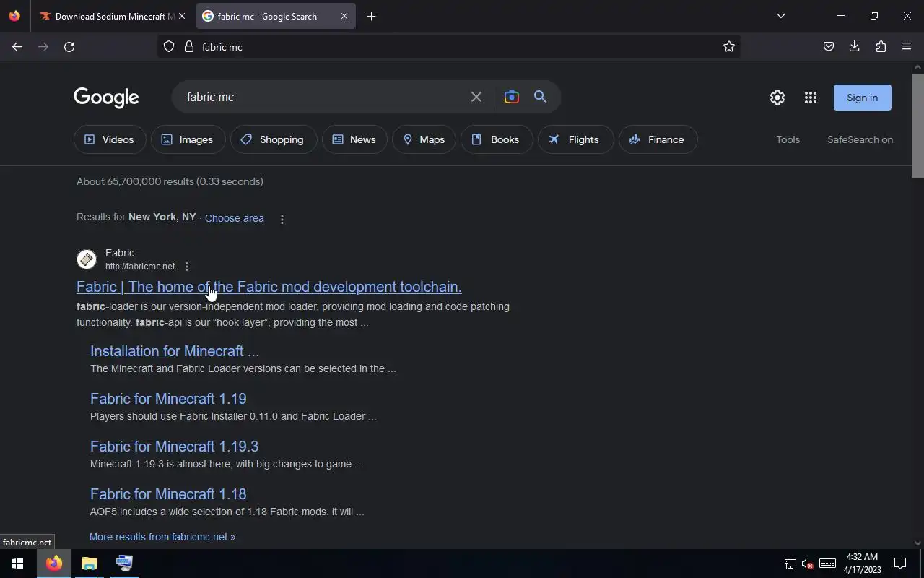
Task: Open the Windows Start menu
Action: pos(17,564)
